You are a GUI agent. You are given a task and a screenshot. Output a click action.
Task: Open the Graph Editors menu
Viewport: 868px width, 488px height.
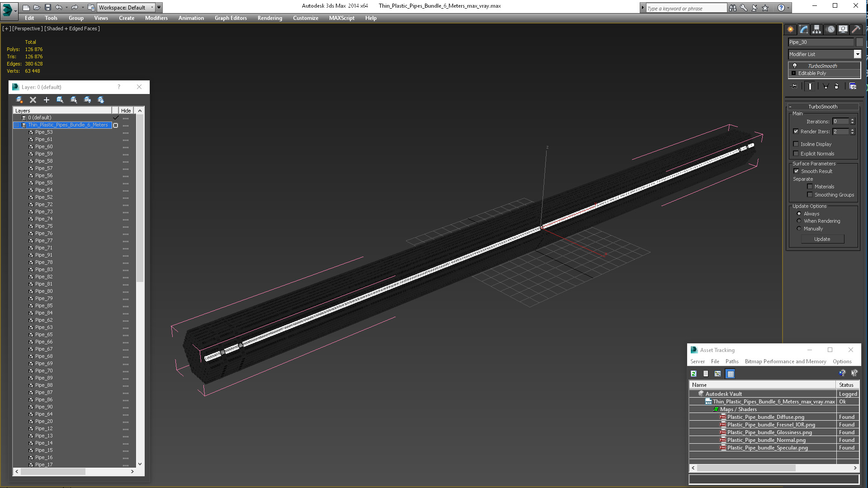point(231,18)
